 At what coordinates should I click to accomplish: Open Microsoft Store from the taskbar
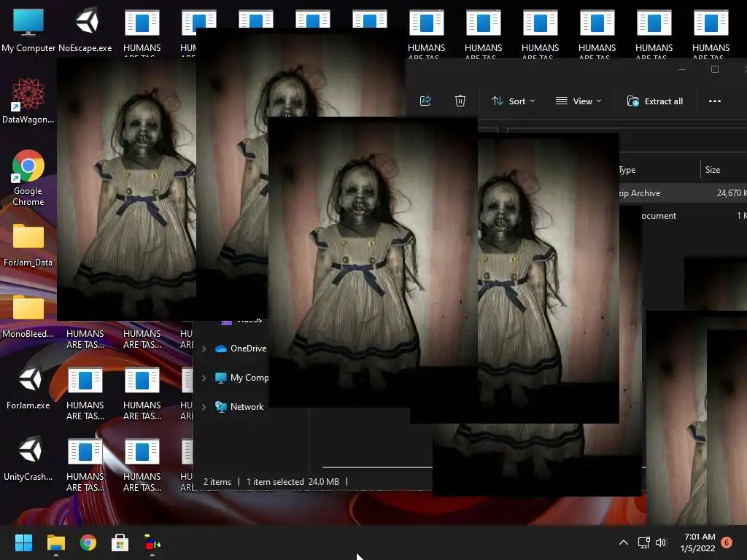coord(120,542)
